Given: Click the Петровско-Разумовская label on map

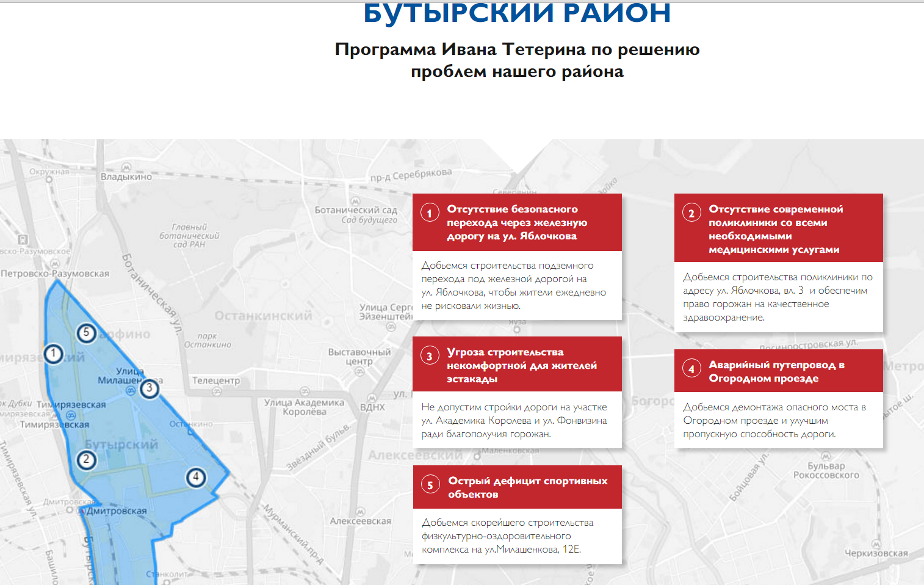Looking at the screenshot, I should [x=55, y=274].
